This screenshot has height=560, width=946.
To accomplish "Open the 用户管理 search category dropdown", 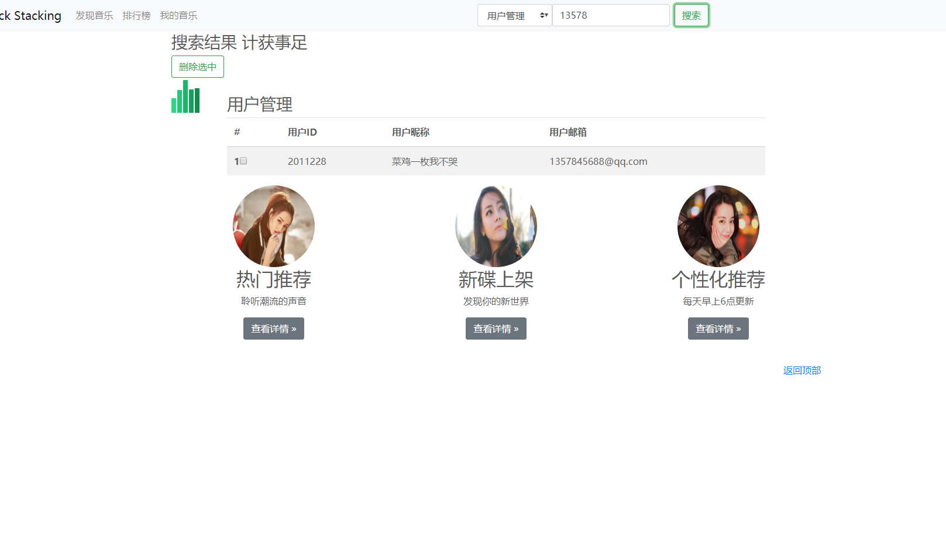I will [x=514, y=15].
